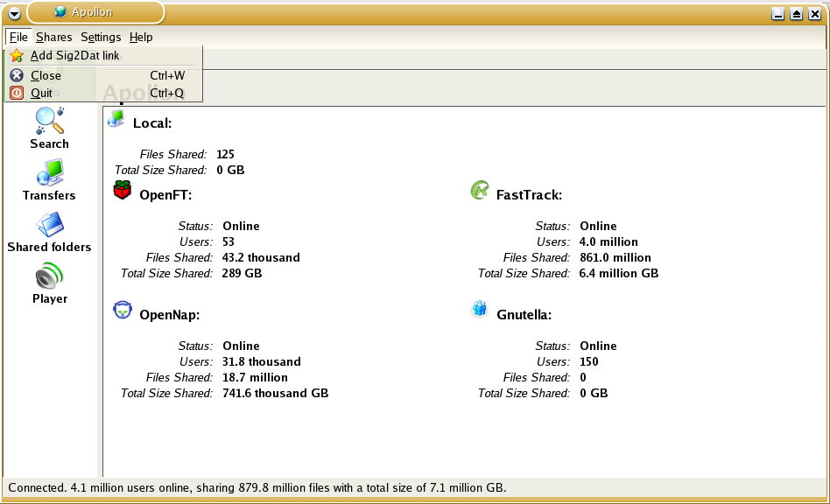The image size is (830, 504).
Task: Click FastTrack Users value 4.0 million
Action: click(608, 241)
